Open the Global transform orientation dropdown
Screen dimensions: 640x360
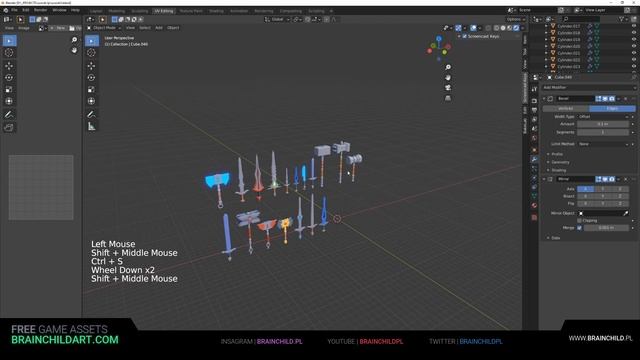tap(277, 19)
